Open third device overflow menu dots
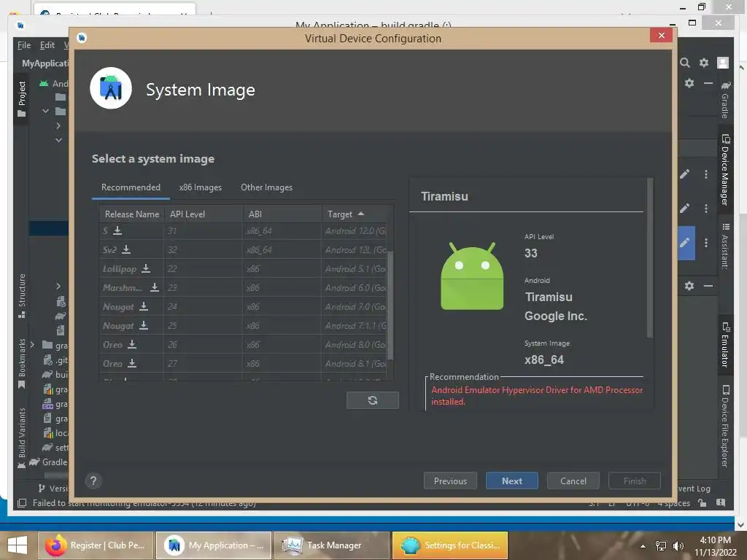This screenshot has width=747, height=560. (x=706, y=242)
